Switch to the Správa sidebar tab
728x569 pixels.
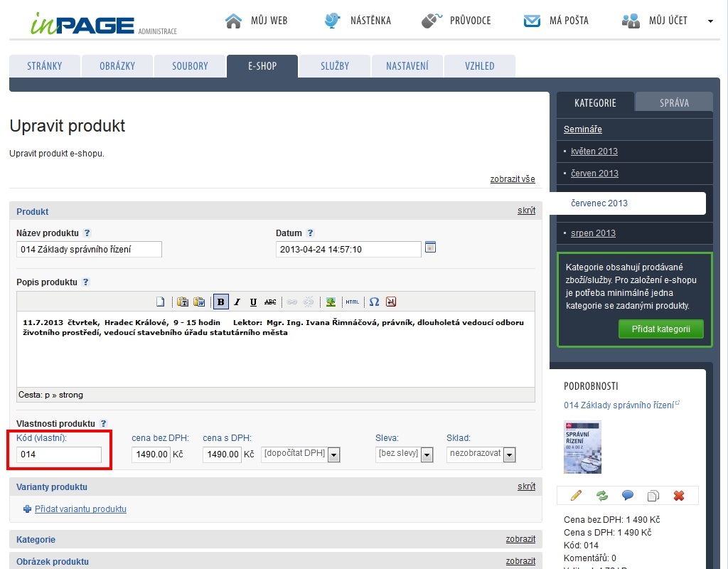673,102
